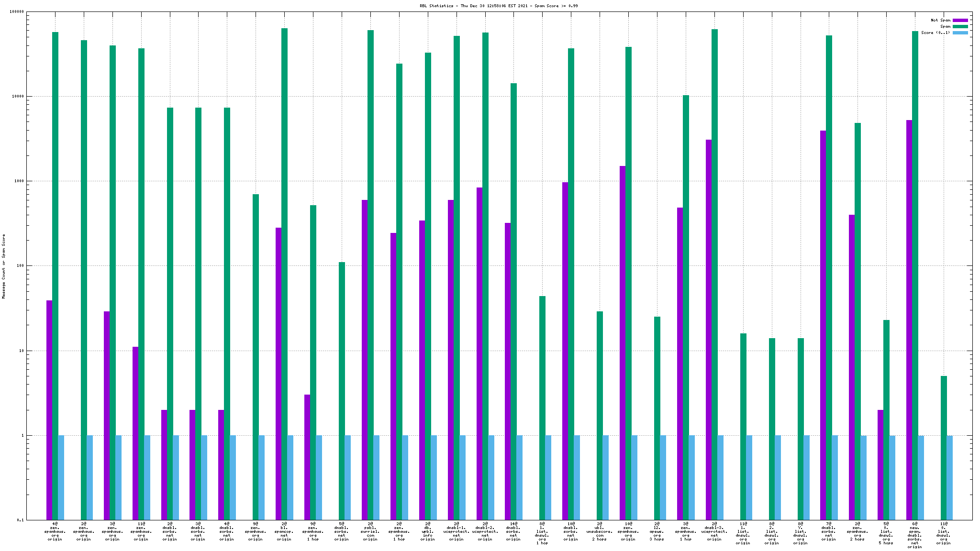The height and width of the screenshot is (551, 980).
Task: Click the 10000 y-axis tick label
Action: [18, 97]
